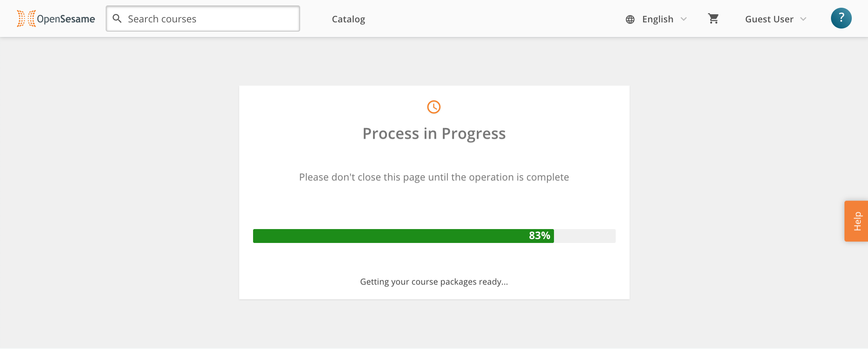The width and height of the screenshot is (868, 349).
Task: Click the OpenSesame wordmark text
Action: [x=66, y=19]
